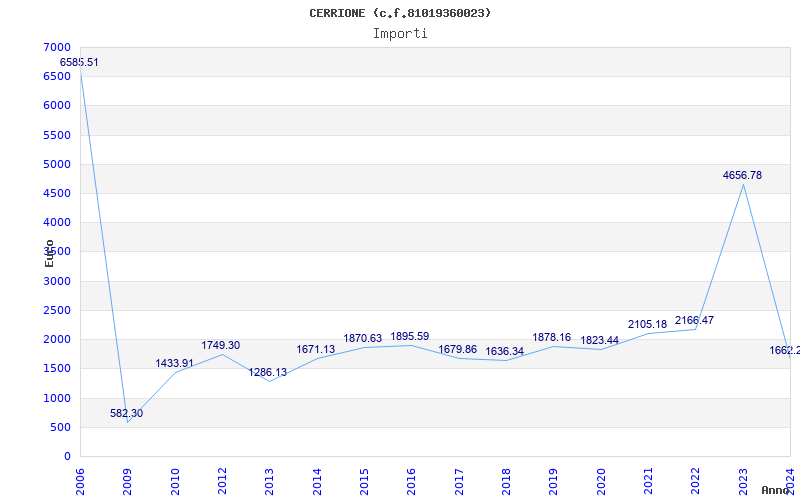Click the Importi subtitle
This screenshot has height=500, width=800.
400,34
